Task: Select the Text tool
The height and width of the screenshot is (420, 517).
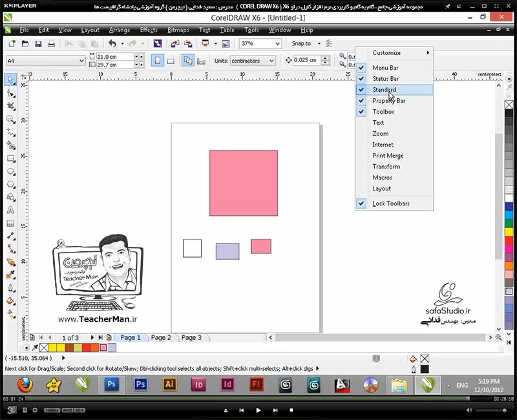Action: 10,210
